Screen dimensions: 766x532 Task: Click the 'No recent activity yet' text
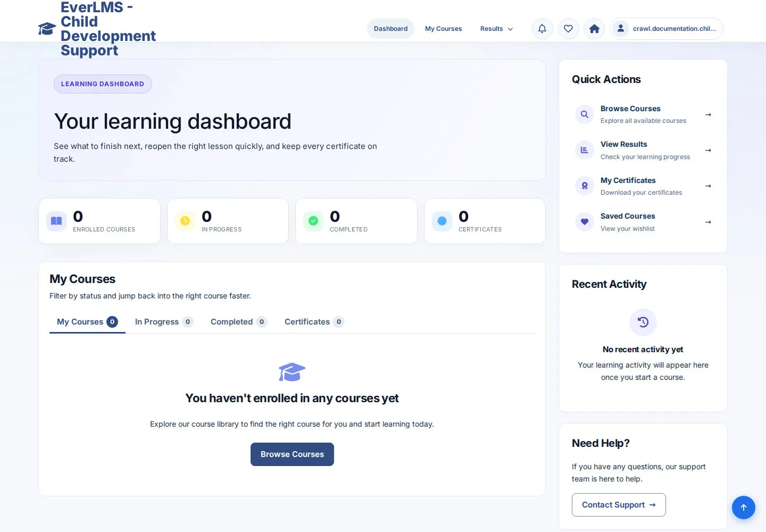pyautogui.click(x=643, y=350)
